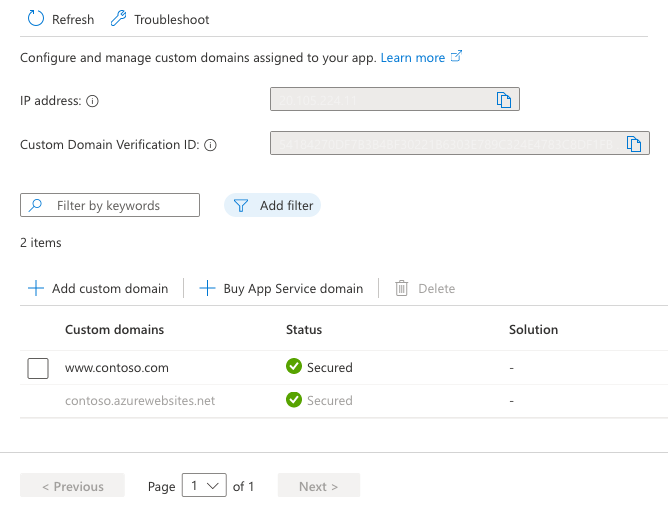Click the IP address info icon
This screenshot has width=668, height=518.
coord(92,101)
